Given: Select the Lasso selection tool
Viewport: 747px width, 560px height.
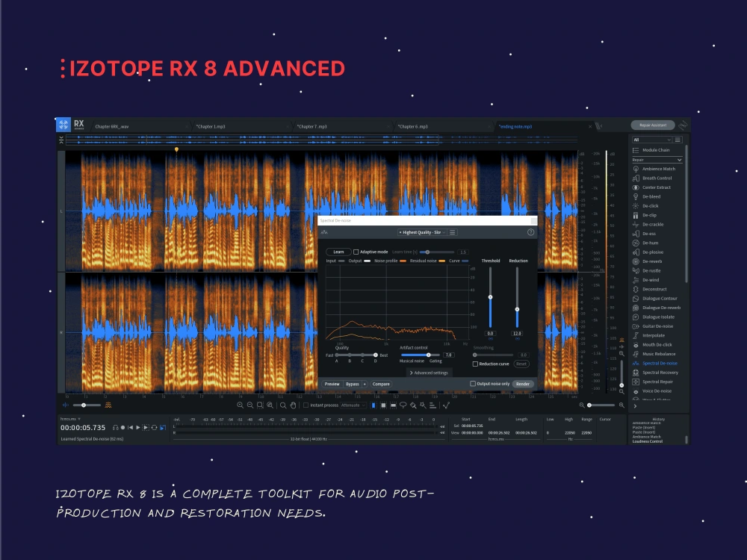Looking at the screenshot, I should pos(403,405).
